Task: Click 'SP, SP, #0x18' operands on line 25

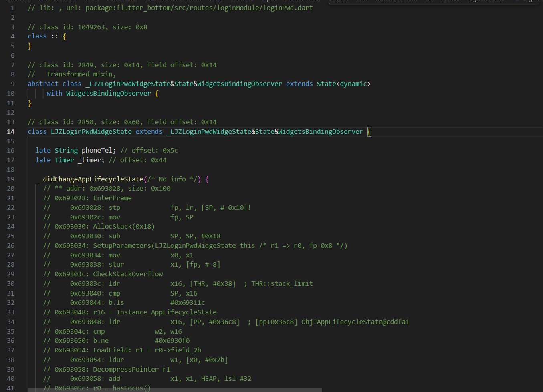Action: click(x=196, y=236)
